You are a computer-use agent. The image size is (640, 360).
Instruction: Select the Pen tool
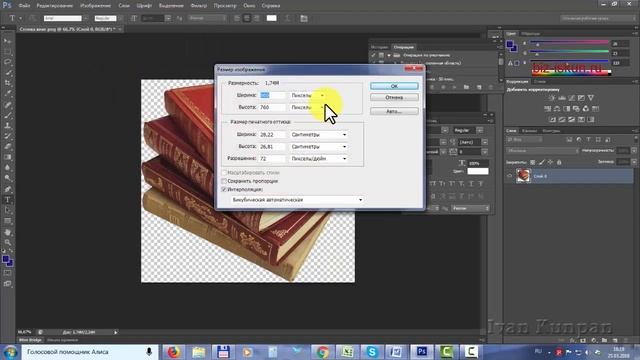point(7,189)
